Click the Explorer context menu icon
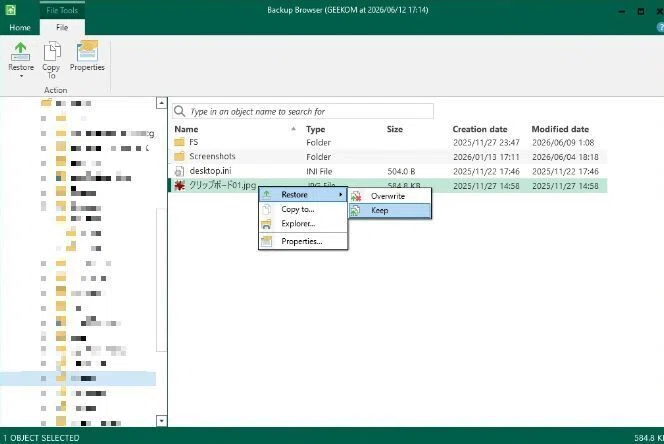664x444 pixels. (266, 224)
